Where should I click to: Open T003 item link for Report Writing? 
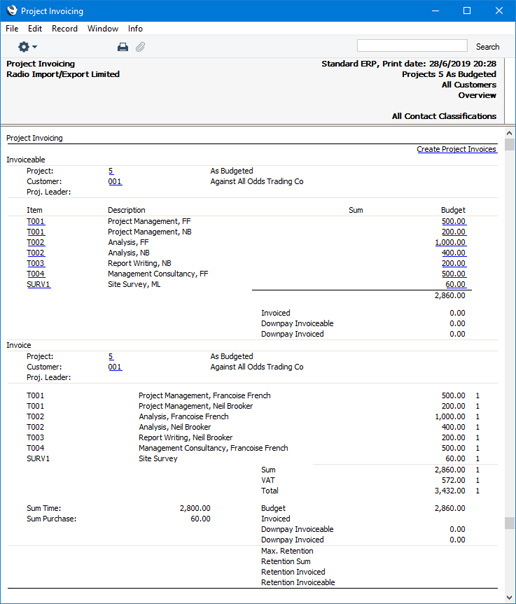(x=35, y=263)
